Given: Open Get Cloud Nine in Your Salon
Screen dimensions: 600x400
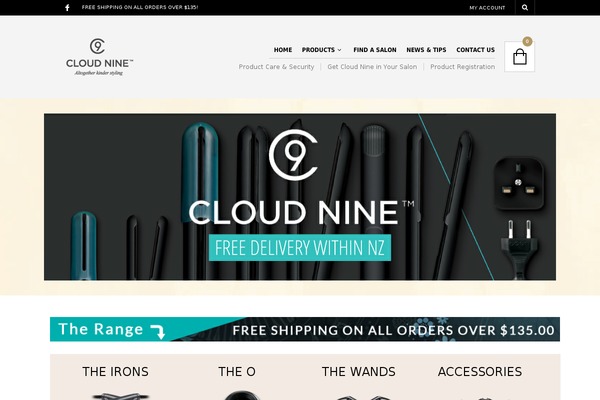Looking at the screenshot, I should coord(372,67).
